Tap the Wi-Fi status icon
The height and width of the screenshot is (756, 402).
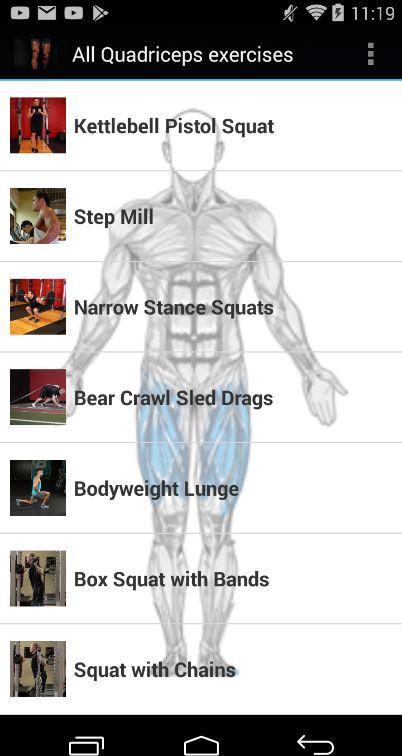[x=316, y=13]
